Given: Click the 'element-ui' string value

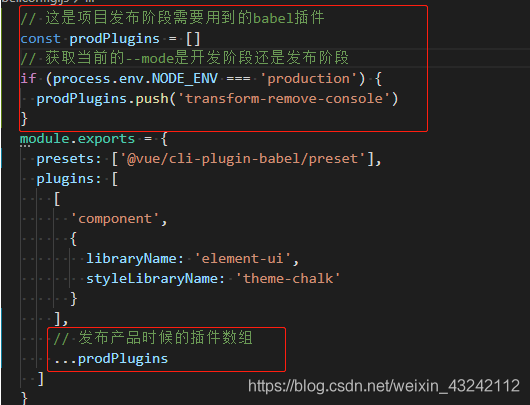Looking at the screenshot, I should 242,259.
